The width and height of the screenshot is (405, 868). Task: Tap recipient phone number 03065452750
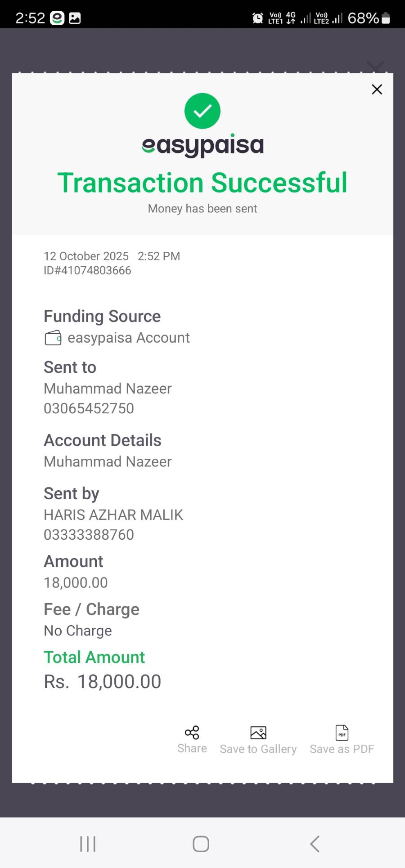[89, 408]
